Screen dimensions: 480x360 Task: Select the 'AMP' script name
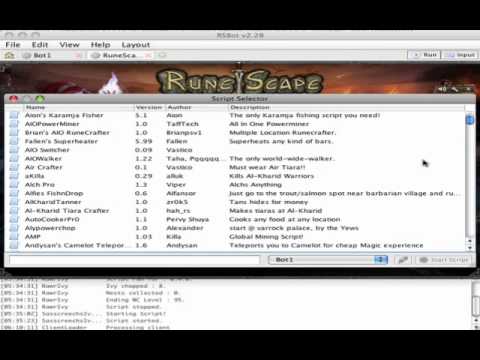pos(33,237)
